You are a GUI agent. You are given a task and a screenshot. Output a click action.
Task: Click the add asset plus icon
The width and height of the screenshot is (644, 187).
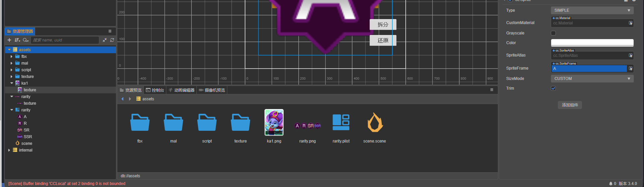9,40
